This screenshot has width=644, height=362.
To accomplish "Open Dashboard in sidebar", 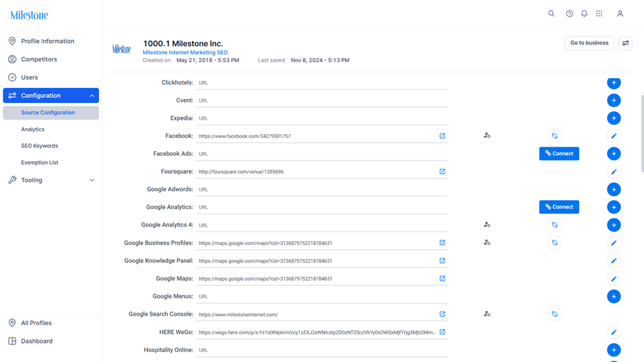I will coord(51,341).
